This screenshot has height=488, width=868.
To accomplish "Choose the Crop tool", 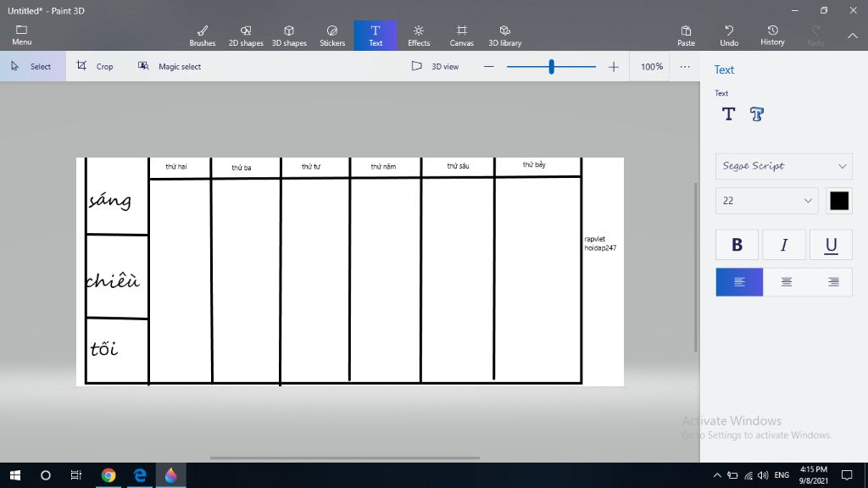I will [95, 66].
